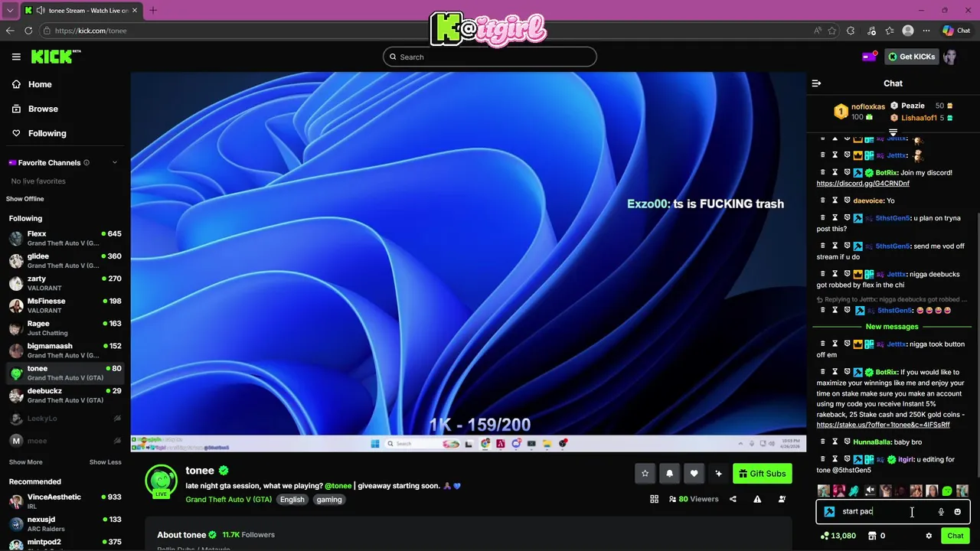
Task: Open browser favorites list icon
Action: pos(890,31)
